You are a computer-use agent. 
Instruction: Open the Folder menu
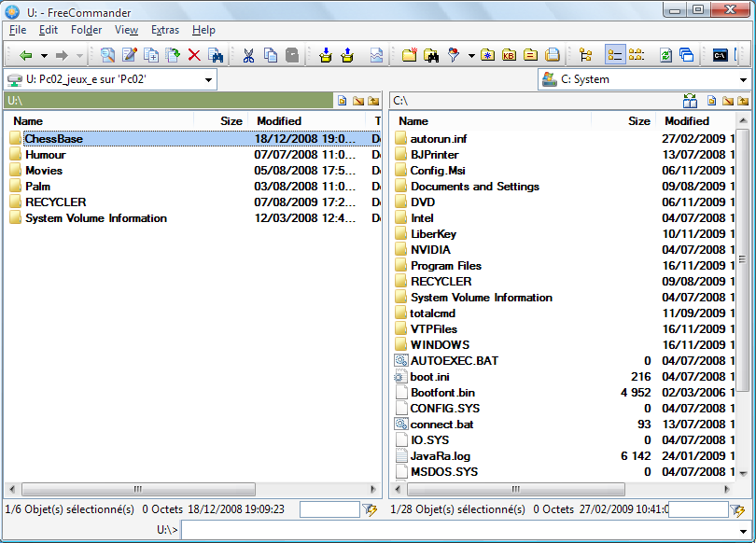pos(86,30)
